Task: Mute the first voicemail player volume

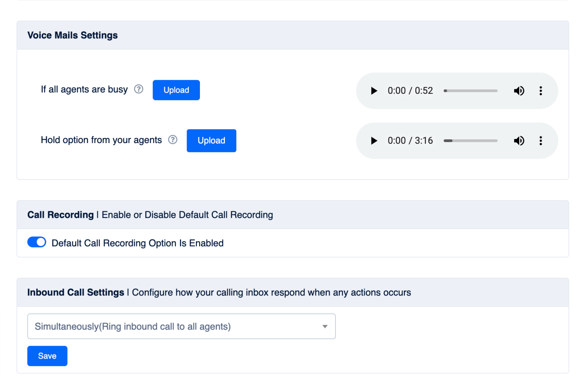Action: 519,90
